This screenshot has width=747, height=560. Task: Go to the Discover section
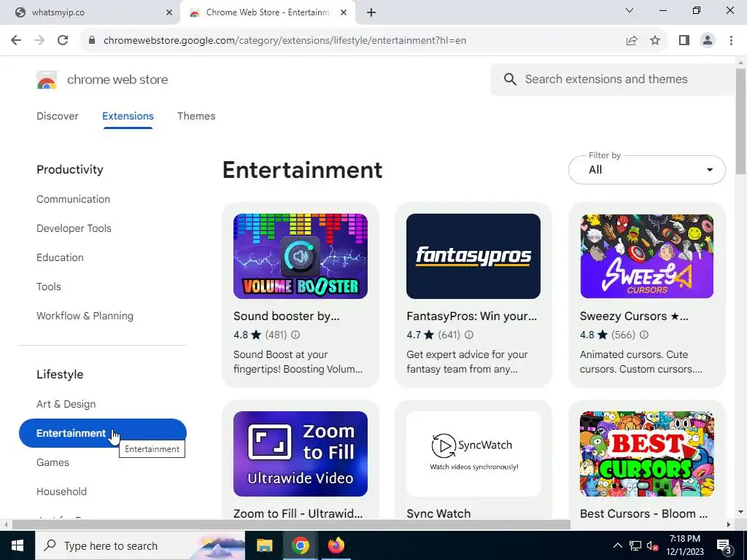point(57,116)
